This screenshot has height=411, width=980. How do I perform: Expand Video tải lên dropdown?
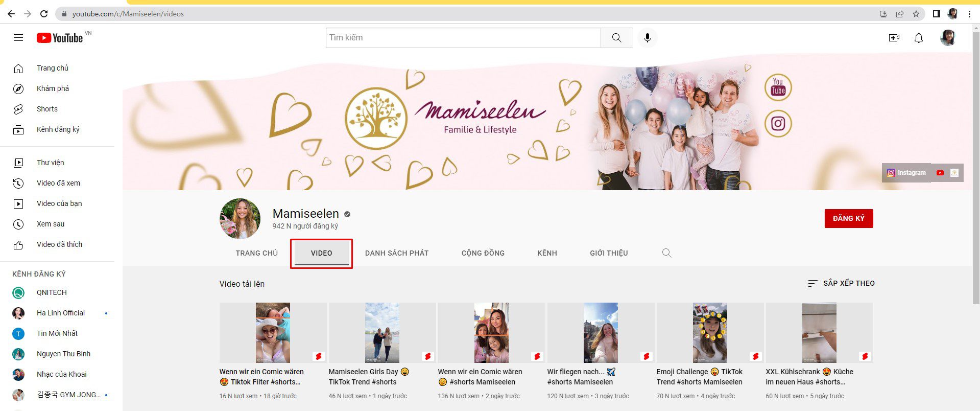pos(242,284)
